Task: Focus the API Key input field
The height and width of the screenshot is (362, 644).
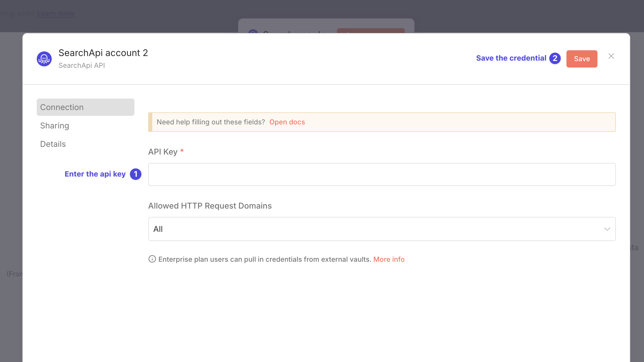Action: [382, 174]
